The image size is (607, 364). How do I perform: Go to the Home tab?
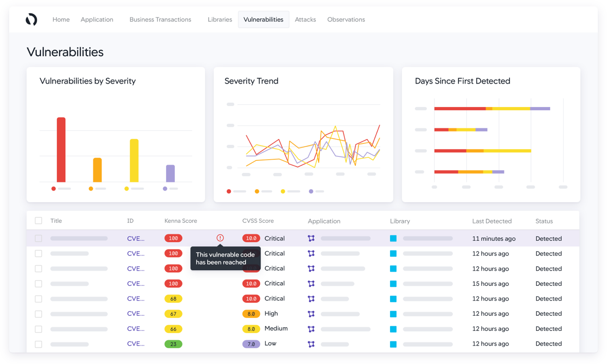click(61, 19)
